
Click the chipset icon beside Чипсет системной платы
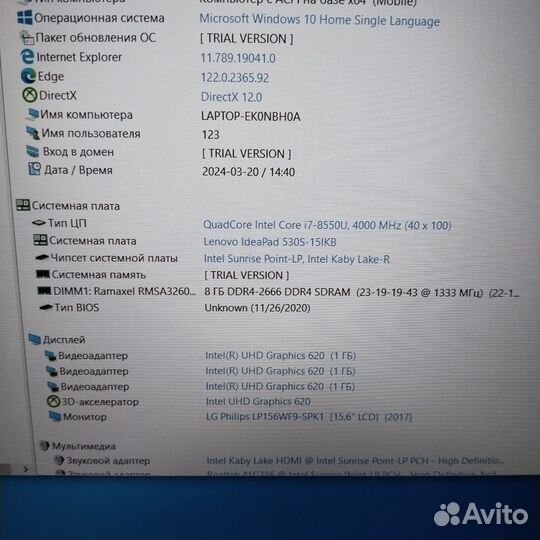pyautogui.click(x=42, y=258)
